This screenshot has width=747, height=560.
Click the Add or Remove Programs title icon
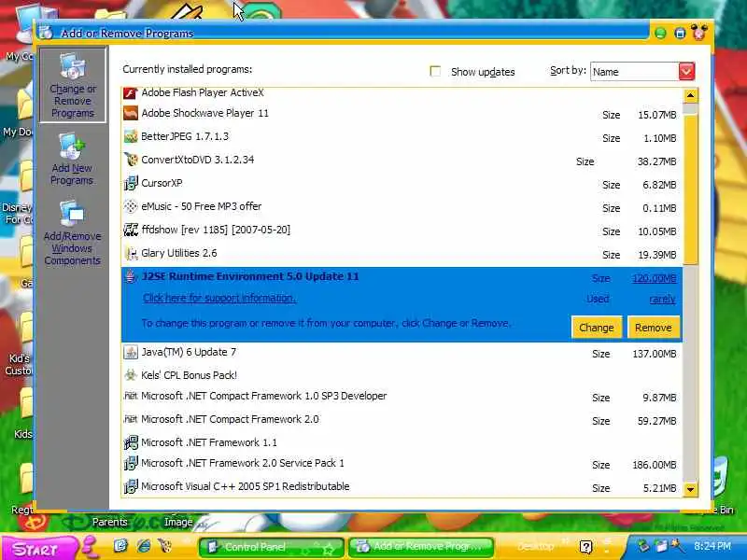45,33
